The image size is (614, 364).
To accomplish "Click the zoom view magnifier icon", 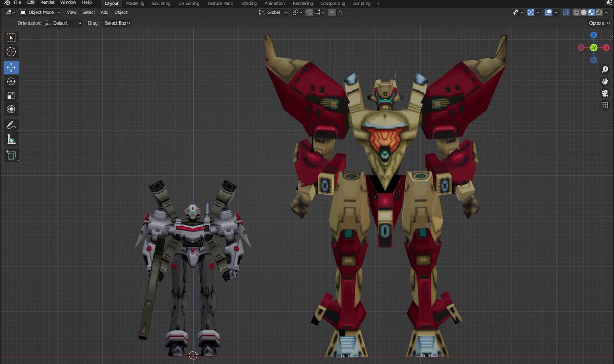I will pos(605,69).
